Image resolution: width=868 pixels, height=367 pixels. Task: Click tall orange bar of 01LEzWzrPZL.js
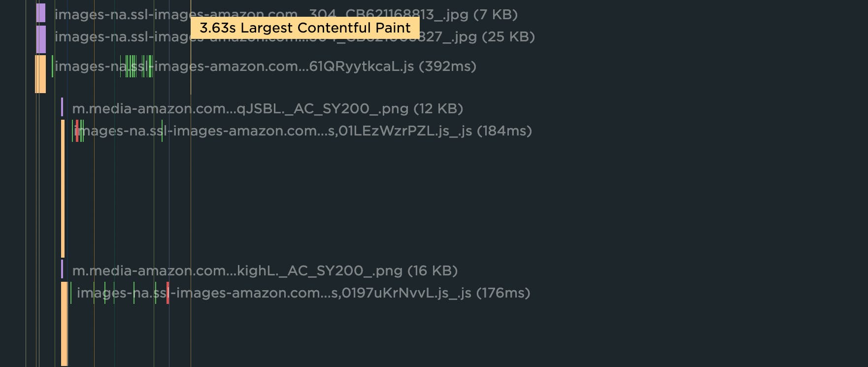[63, 188]
